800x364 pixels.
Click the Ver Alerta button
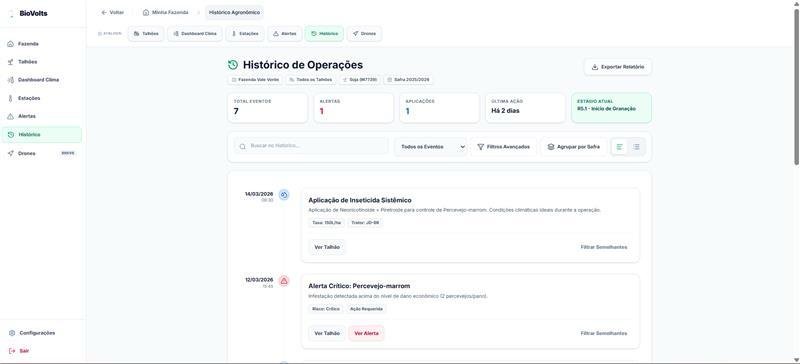pyautogui.click(x=366, y=333)
